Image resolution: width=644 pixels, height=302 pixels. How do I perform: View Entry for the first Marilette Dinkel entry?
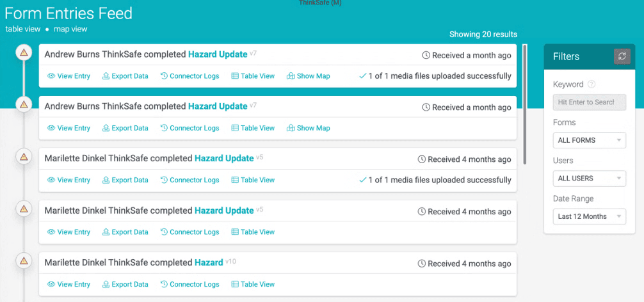tap(69, 180)
